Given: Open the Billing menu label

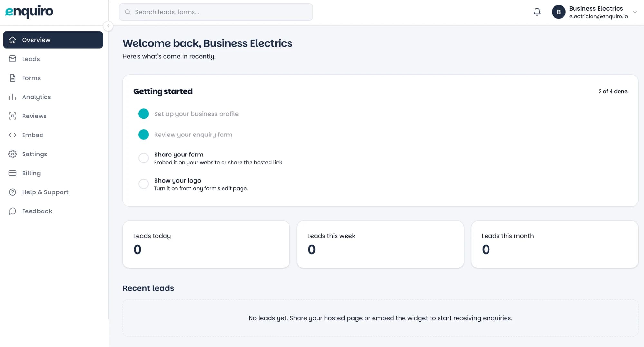Looking at the screenshot, I should pyautogui.click(x=31, y=173).
